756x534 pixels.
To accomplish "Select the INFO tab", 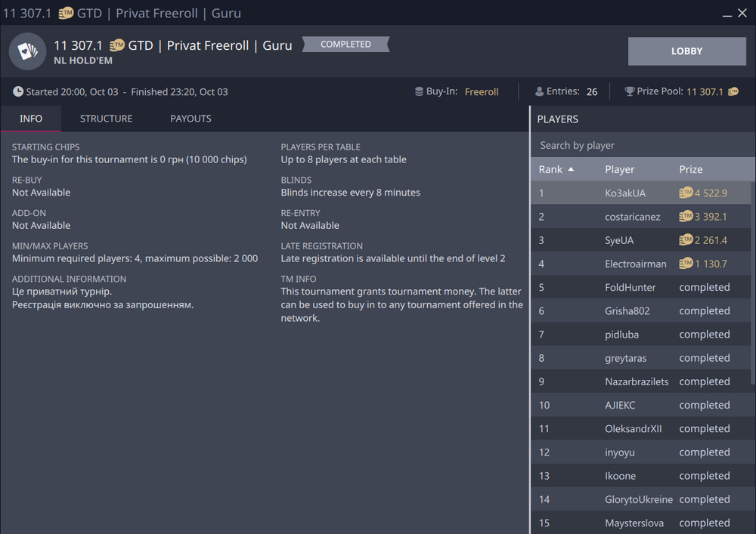I will [x=31, y=119].
